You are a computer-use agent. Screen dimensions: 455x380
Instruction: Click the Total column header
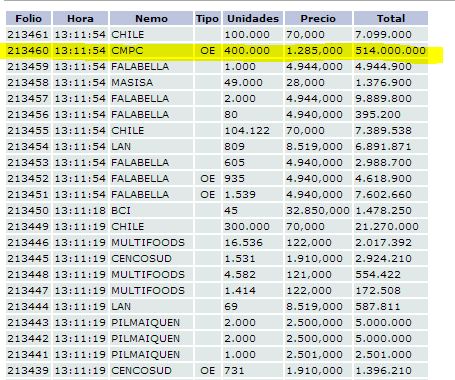pos(391,18)
